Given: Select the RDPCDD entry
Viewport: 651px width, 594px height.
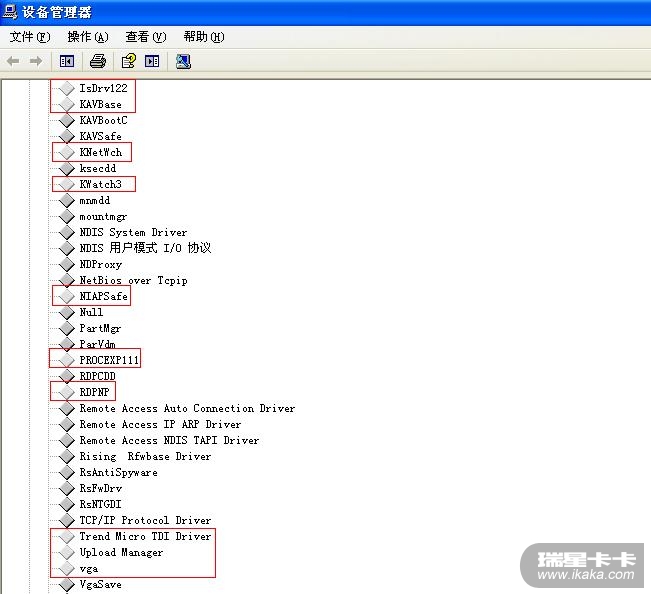Looking at the screenshot, I should pos(98,376).
